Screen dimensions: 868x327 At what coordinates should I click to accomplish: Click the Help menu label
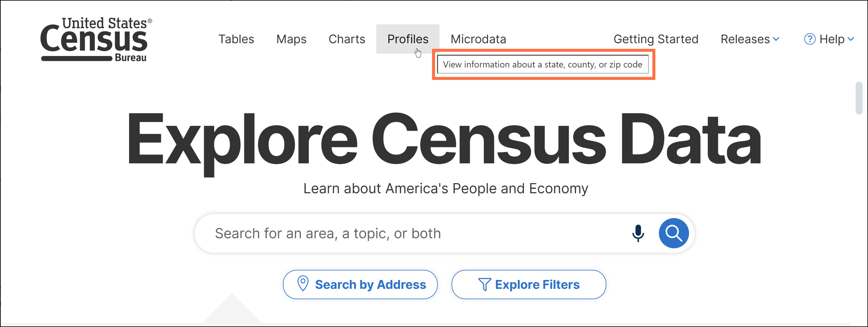click(x=832, y=39)
